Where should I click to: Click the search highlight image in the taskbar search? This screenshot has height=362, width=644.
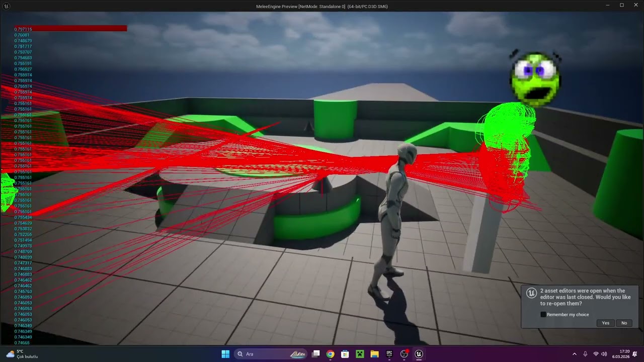pos(298,354)
